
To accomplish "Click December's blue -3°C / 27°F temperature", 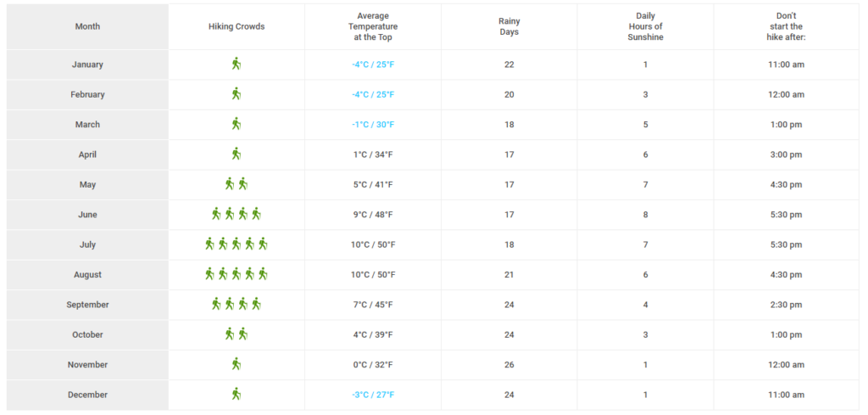I will (x=373, y=395).
